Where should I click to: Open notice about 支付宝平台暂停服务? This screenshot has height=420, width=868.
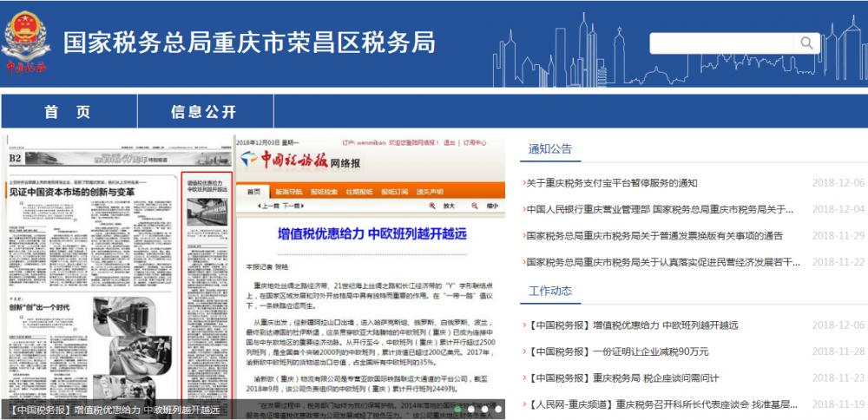(x=611, y=183)
